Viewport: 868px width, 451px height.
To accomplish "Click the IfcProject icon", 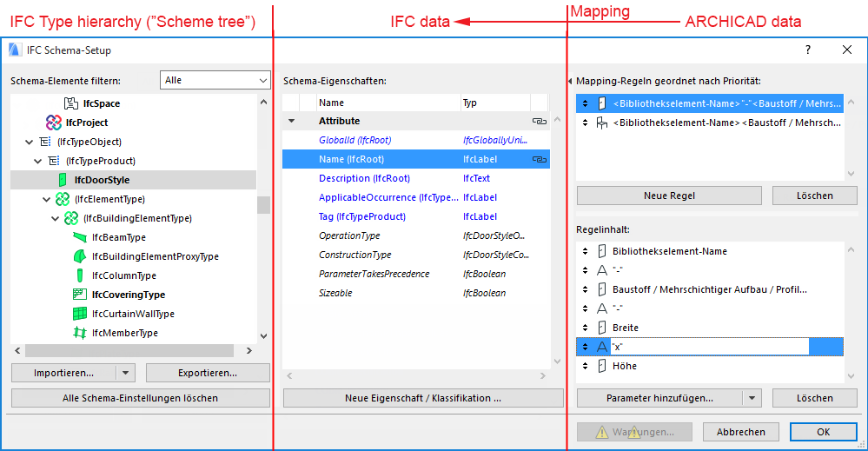I will point(53,123).
